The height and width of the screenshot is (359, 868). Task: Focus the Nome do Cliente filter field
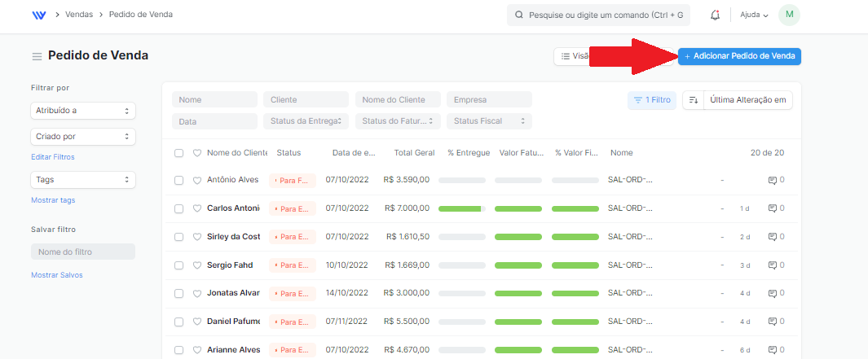398,99
